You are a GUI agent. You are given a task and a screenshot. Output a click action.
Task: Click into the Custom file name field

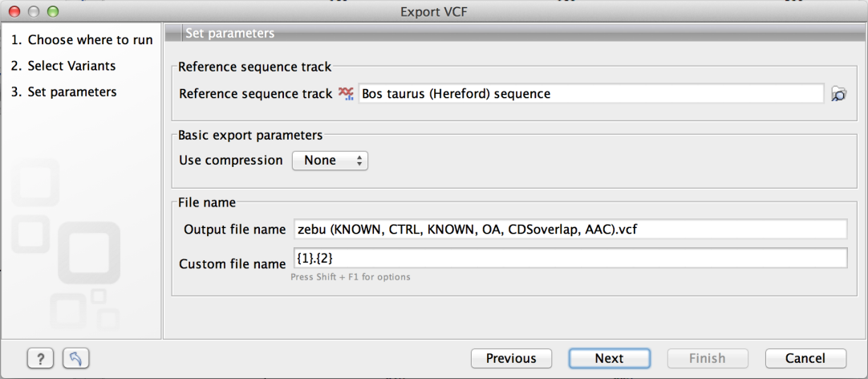pyautogui.click(x=570, y=258)
